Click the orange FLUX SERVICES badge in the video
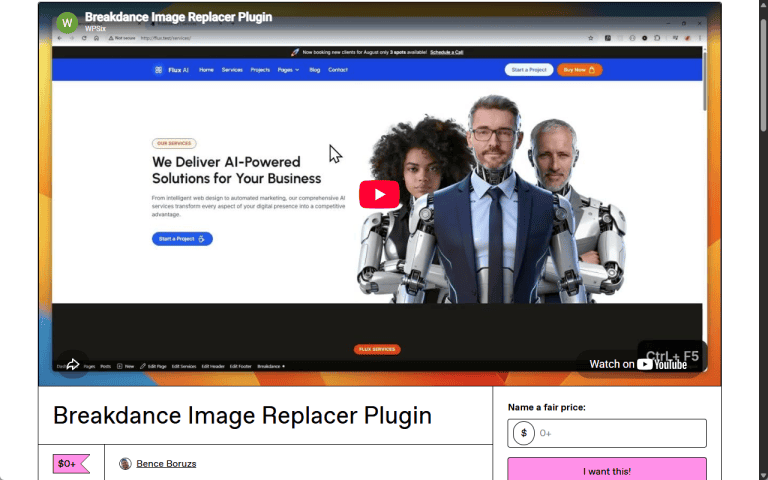This screenshot has height=480, width=768. point(377,349)
